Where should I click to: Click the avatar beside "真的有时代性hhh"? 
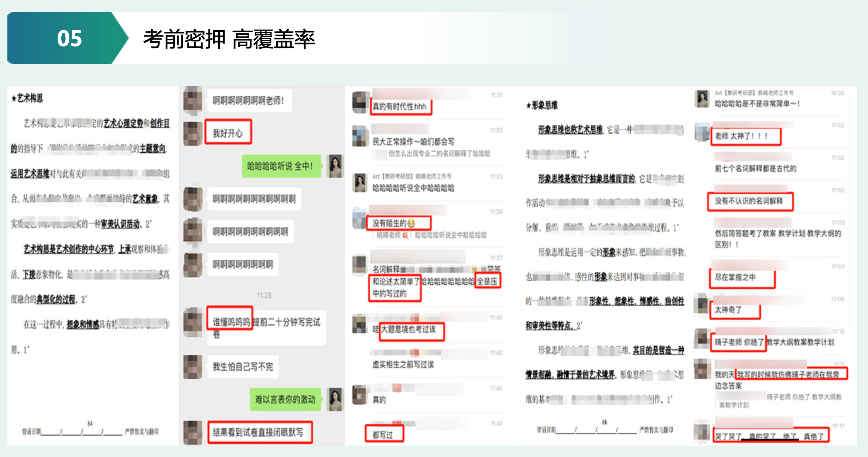(360, 102)
